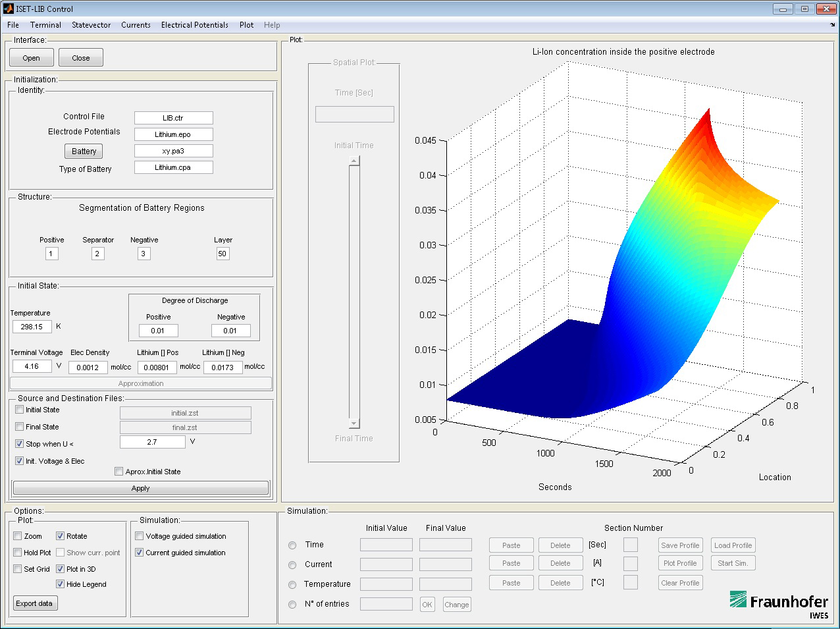
Task: Select the Time radio button
Action: 292,545
